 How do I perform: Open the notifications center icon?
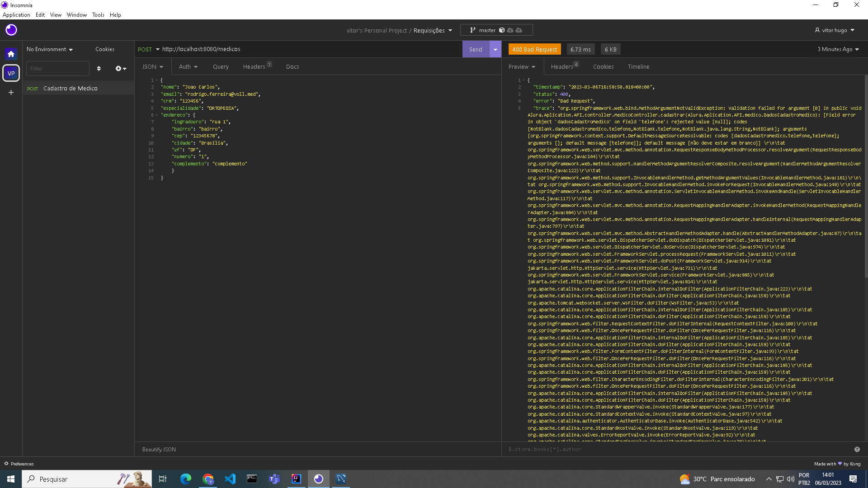pos(853,479)
